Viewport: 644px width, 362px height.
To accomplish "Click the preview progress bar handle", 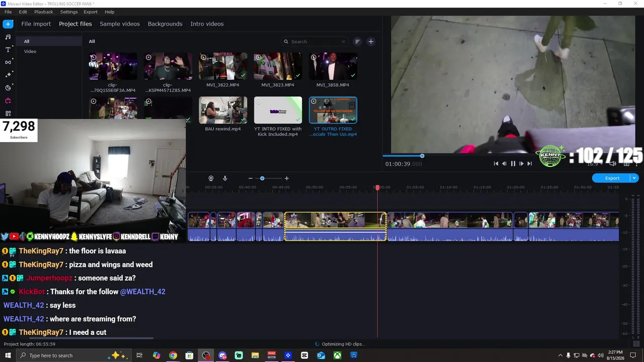I will click(x=422, y=156).
